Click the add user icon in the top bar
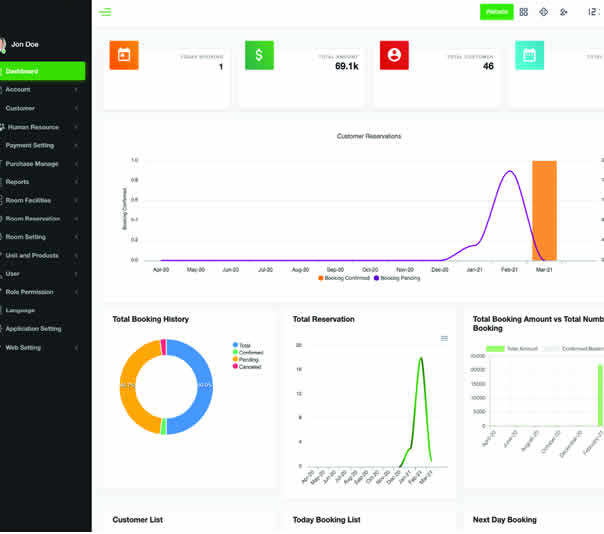604x534 pixels. click(564, 12)
